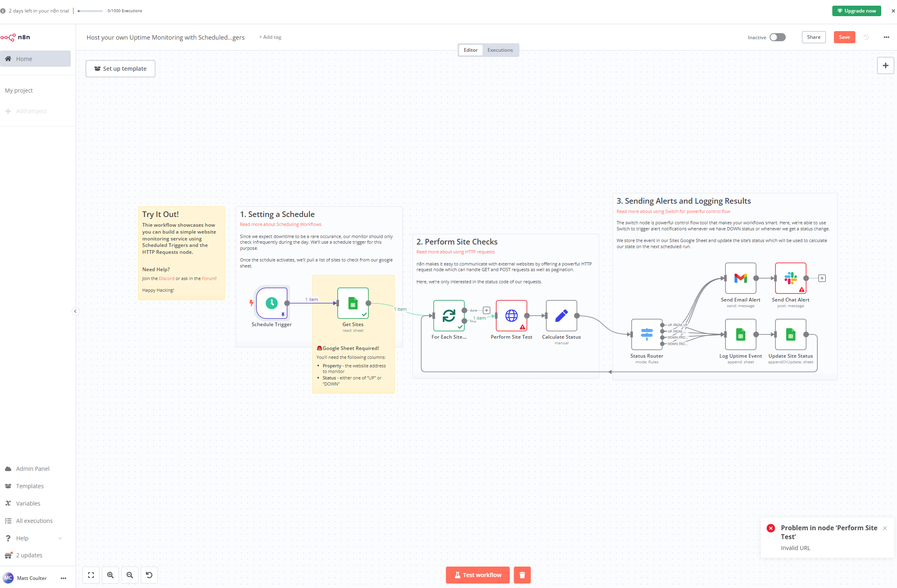The width and height of the screenshot is (897, 588).
Task: Open the Schedule Trigger node
Action: click(272, 303)
